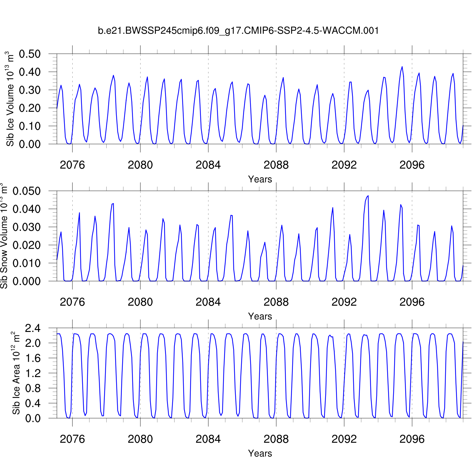The height and width of the screenshot is (476, 476).
Task: Select the 2076 tick label of the top chart
Action: 72,165
